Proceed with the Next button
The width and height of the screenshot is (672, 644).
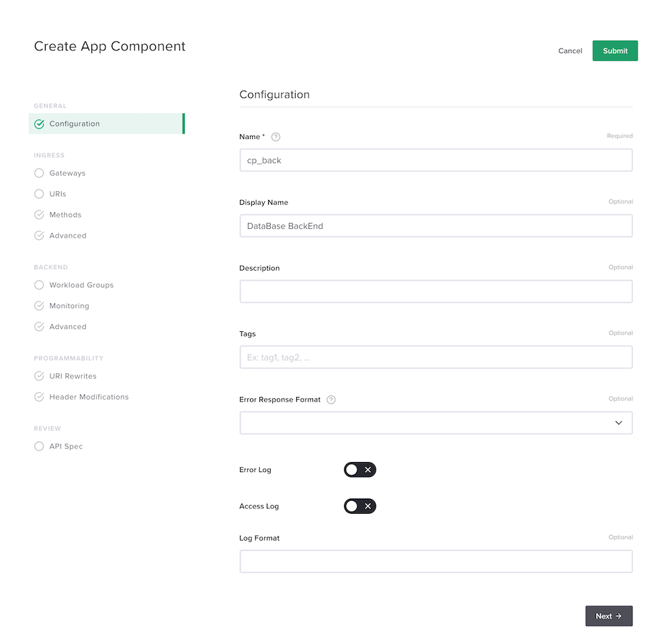pyautogui.click(x=609, y=616)
